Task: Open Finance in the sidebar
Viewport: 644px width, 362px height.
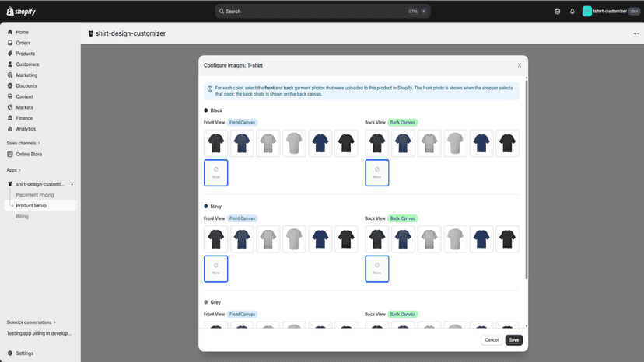Action: pyautogui.click(x=24, y=118)
